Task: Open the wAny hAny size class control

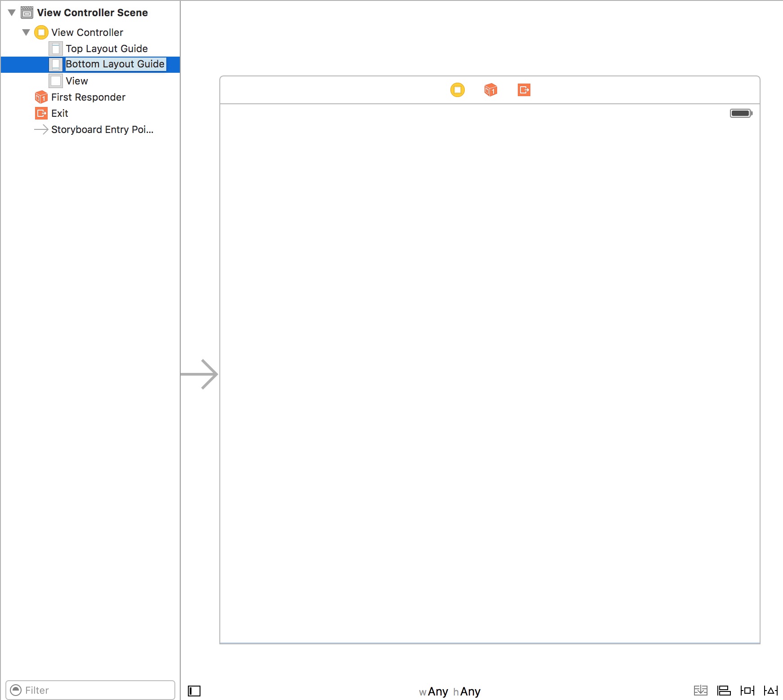Action: pyautogui.click(x=449, y=691)
